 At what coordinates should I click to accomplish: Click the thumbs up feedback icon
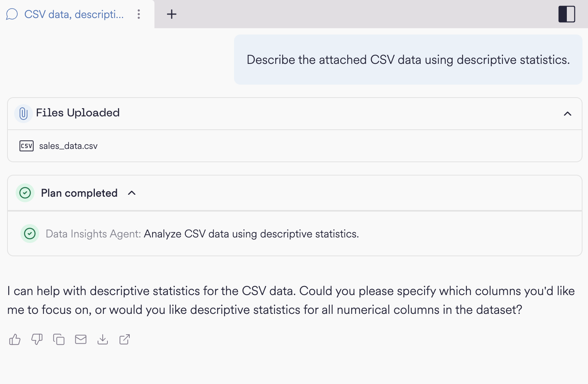click(x=15, y=339)
